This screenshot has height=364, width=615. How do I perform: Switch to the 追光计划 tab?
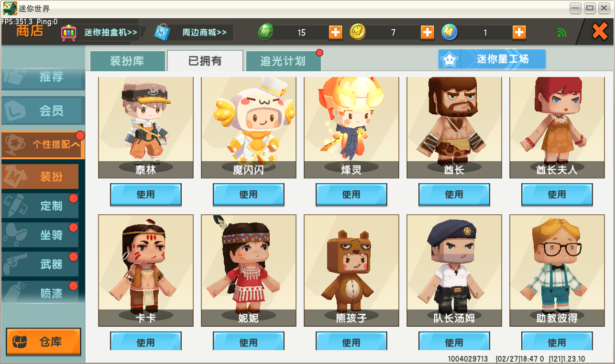point(283,61)
